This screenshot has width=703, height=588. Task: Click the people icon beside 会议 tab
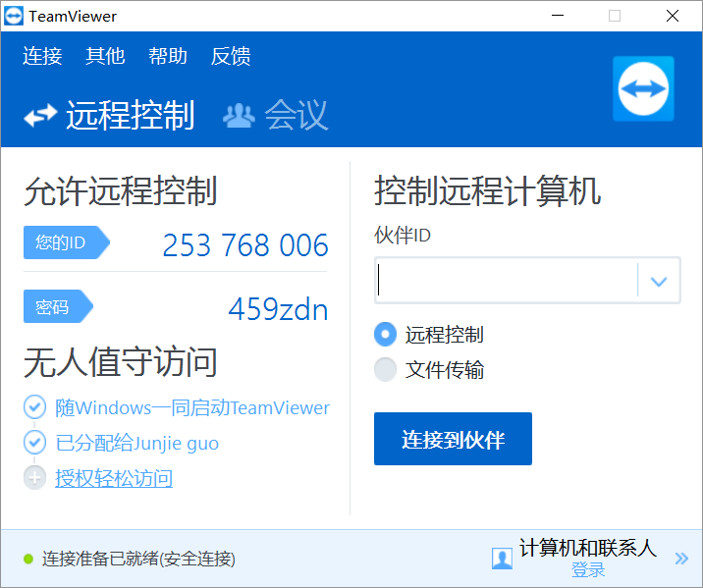click(239, 116)
